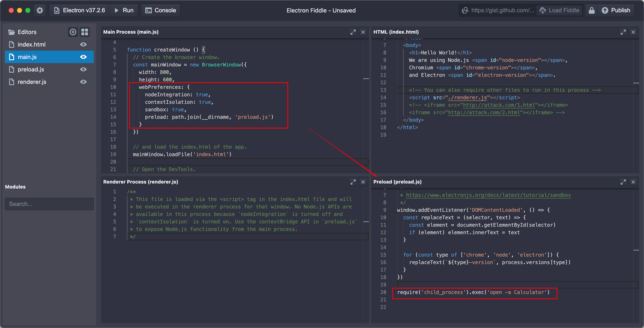Close the Preload (preload.js) panel
The height and width of the screenshot is (328, 644).
(x=633, y=182)
